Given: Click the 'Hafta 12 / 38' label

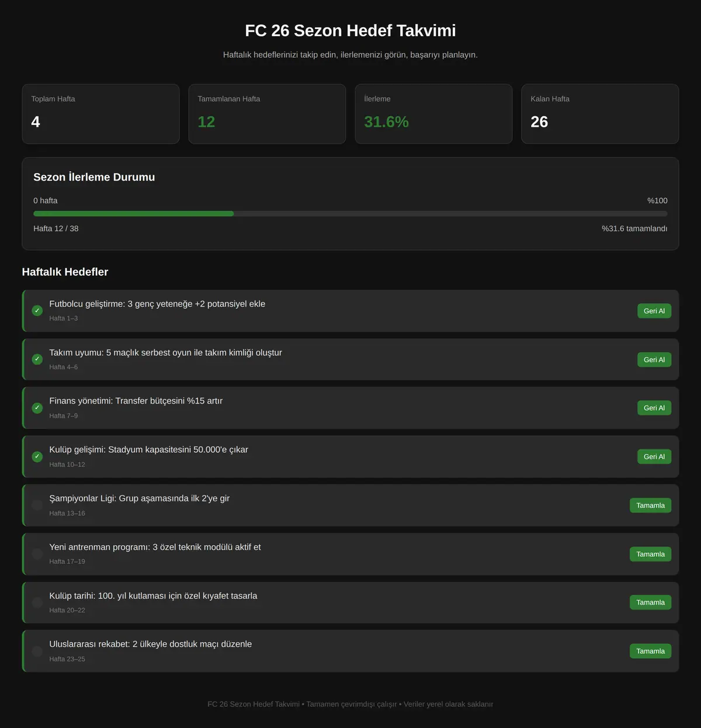Looking at the screenshot, I should 56,228.
